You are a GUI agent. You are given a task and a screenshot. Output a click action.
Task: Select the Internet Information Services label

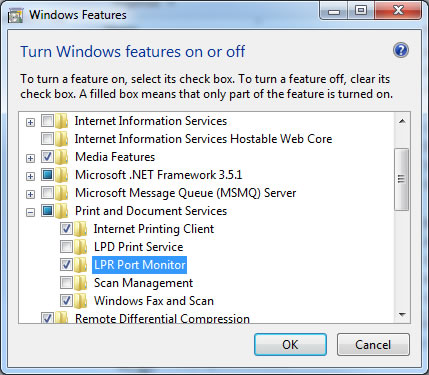point(151,121)
